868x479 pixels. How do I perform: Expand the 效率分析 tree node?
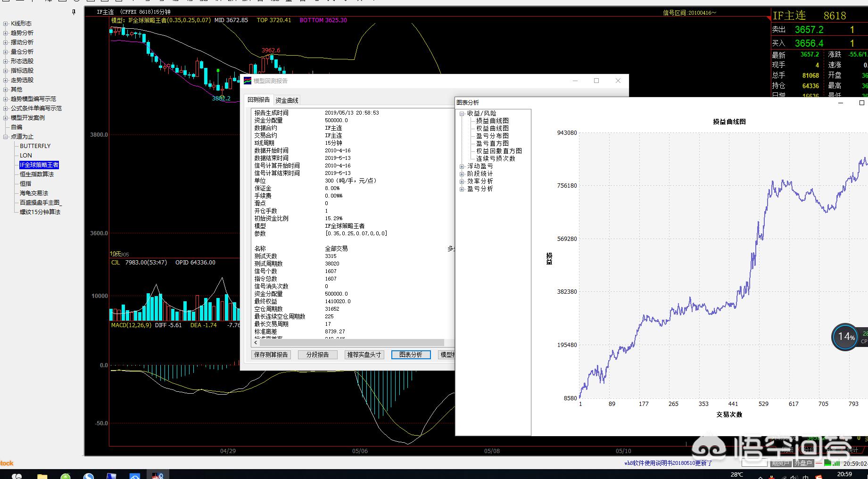tap(462, 182)
